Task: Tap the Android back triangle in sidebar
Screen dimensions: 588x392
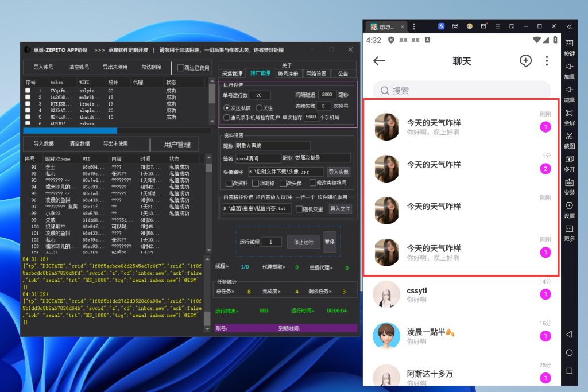Action: pos(569,334)
